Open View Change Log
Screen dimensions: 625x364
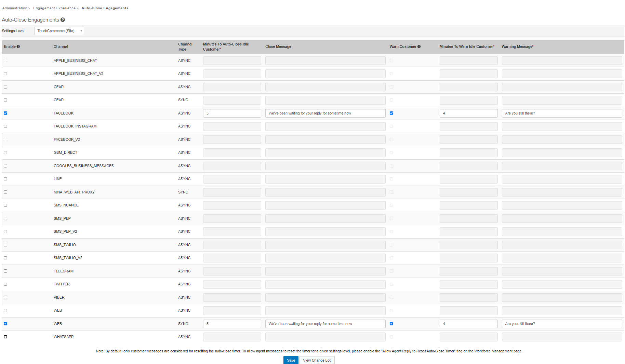(317, 360)
